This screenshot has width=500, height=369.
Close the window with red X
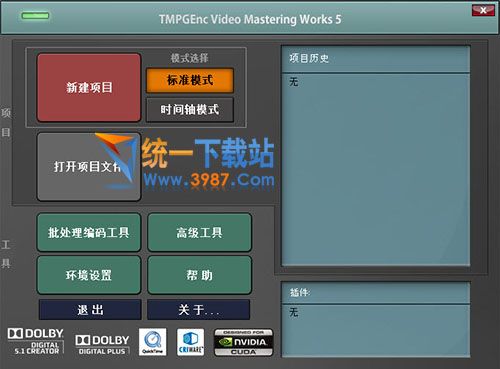pyautogui.click(x=483, y=10)
